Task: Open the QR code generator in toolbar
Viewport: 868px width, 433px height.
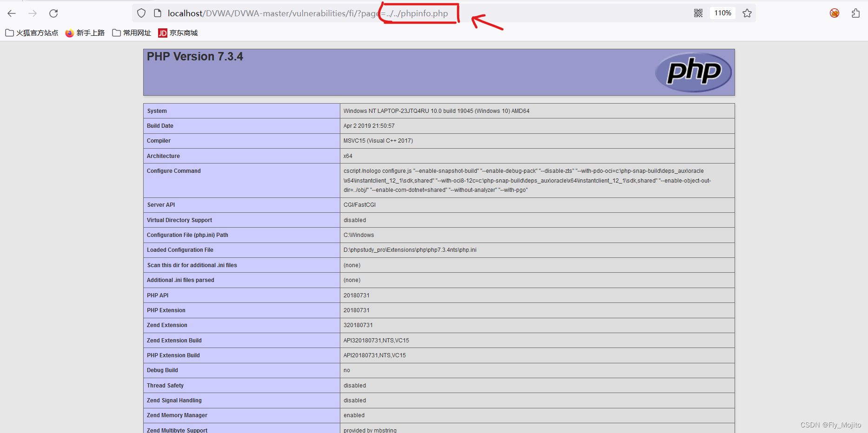Action: point(698,13)
